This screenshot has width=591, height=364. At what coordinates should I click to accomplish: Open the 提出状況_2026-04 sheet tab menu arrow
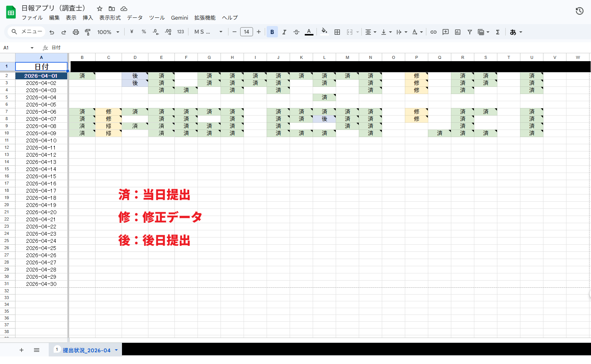[116, 350]
